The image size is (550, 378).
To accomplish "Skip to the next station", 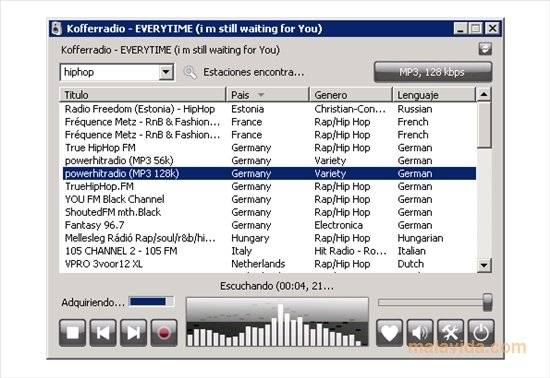I will point(133,332).
